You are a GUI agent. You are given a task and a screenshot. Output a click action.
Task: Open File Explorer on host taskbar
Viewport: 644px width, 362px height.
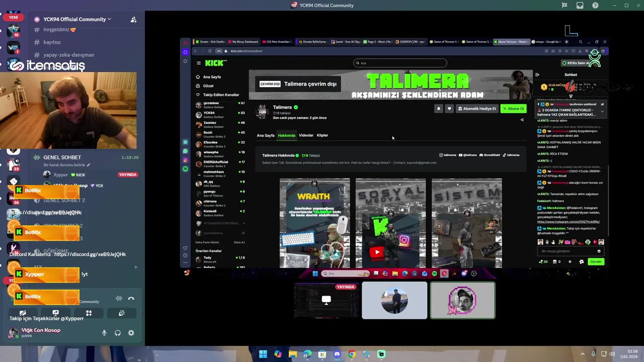[293, 354]
